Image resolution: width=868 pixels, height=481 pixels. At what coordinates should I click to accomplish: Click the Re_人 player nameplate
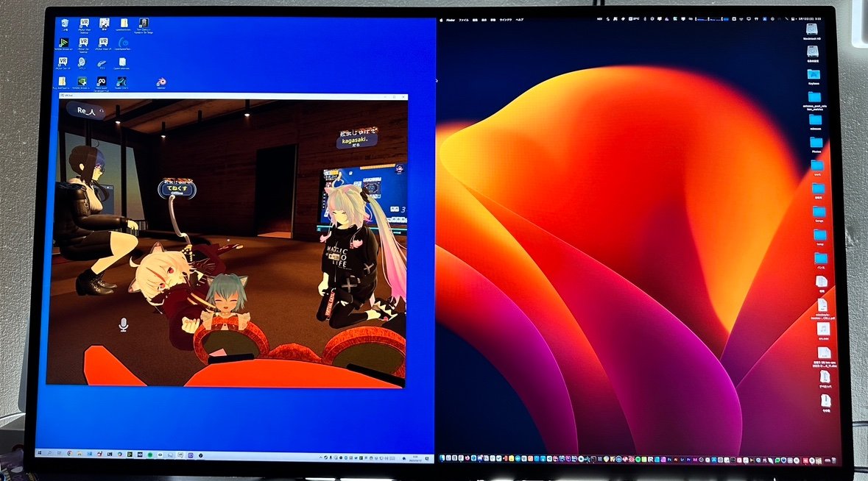click(83, 110)
